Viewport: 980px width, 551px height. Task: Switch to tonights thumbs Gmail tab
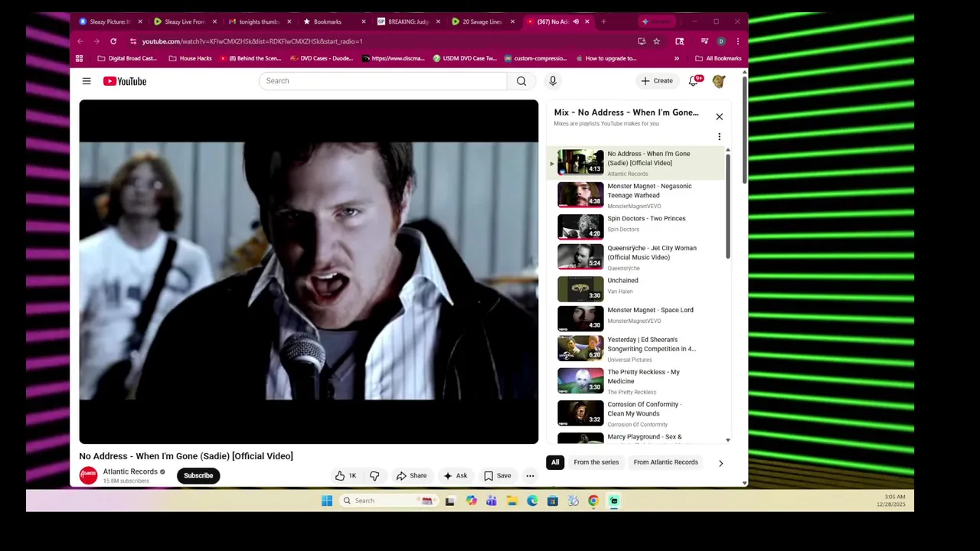click(259, 21)
